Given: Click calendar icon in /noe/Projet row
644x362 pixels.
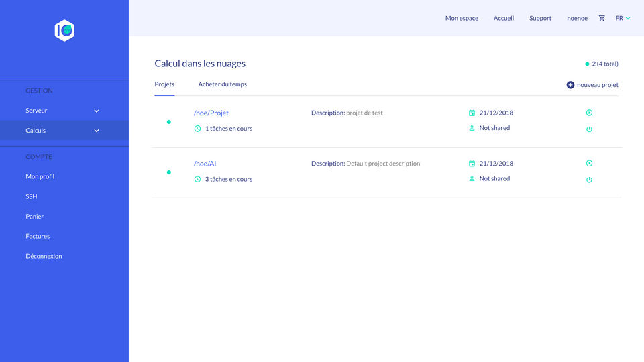Looking at the screenshot, I should (472, 113).
